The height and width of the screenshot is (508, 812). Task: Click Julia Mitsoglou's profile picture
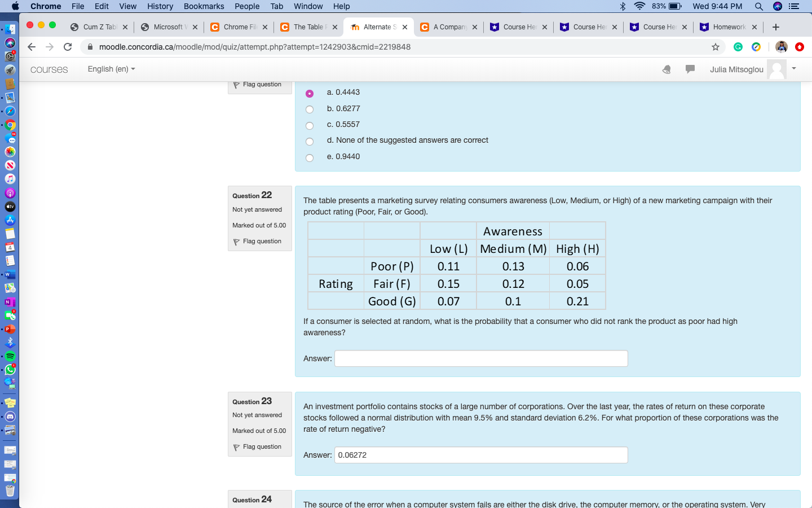pyautogui.click(x=776, y=69)
